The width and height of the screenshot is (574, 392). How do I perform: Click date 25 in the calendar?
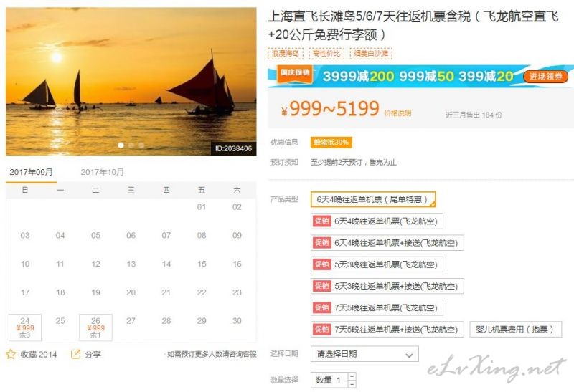click(x=60, y=320)
